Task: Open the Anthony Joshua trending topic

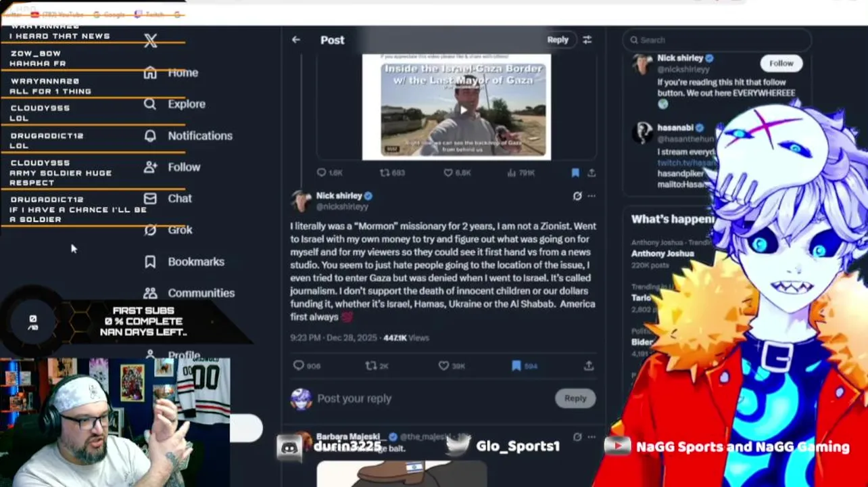Action: [x=662, y=254]
